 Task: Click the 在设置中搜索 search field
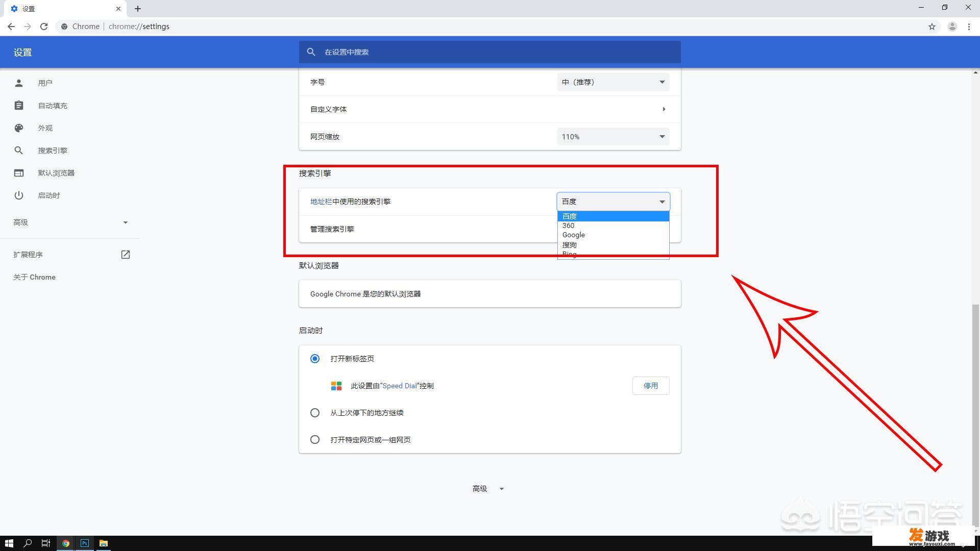[x=489, y=52]
